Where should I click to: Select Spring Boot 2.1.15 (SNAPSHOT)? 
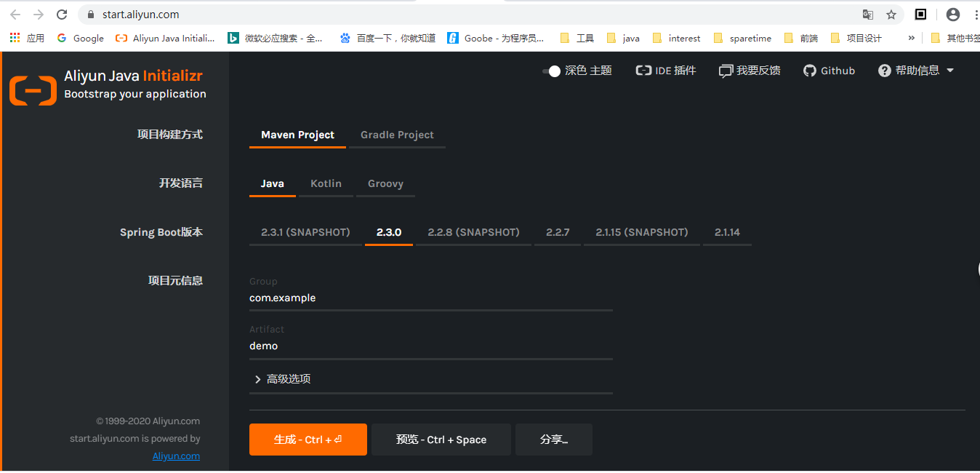click(642, 232)
